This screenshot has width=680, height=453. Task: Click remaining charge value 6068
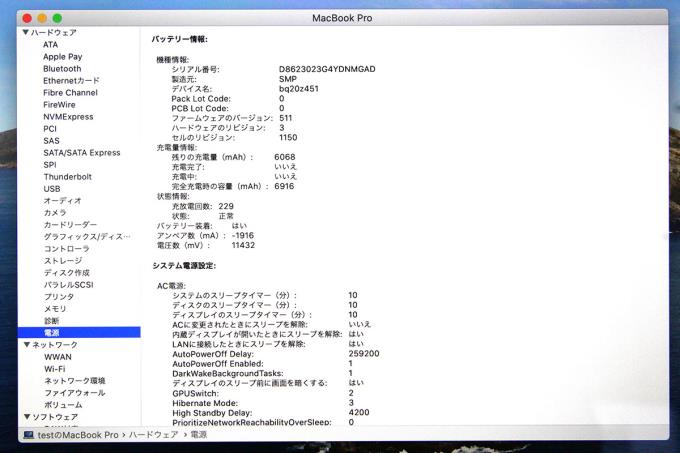tap(284, 157)
